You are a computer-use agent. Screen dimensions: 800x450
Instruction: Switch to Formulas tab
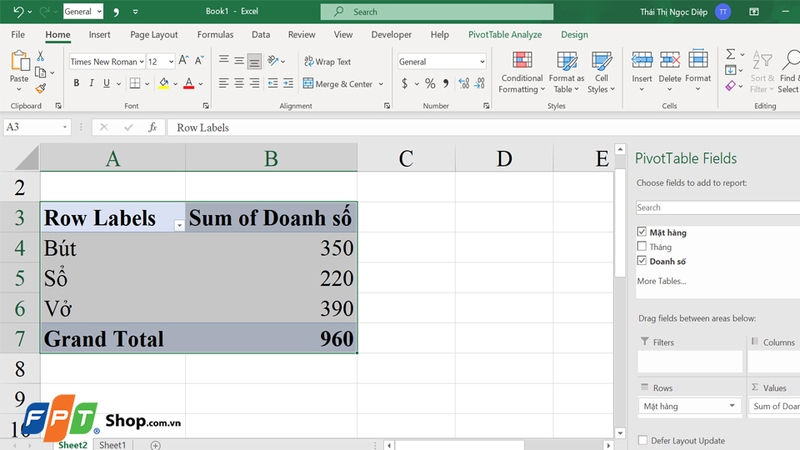[x=215, y=35]
